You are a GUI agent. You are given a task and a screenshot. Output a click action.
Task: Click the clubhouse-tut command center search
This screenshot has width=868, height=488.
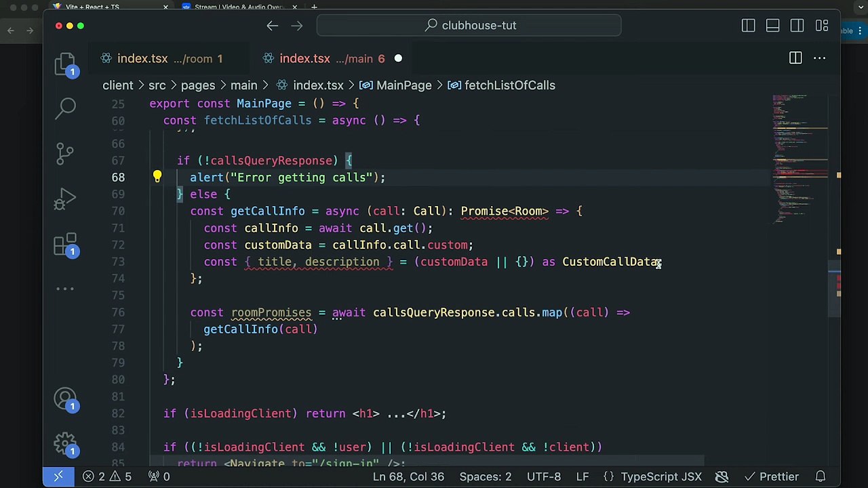(469, 26)
